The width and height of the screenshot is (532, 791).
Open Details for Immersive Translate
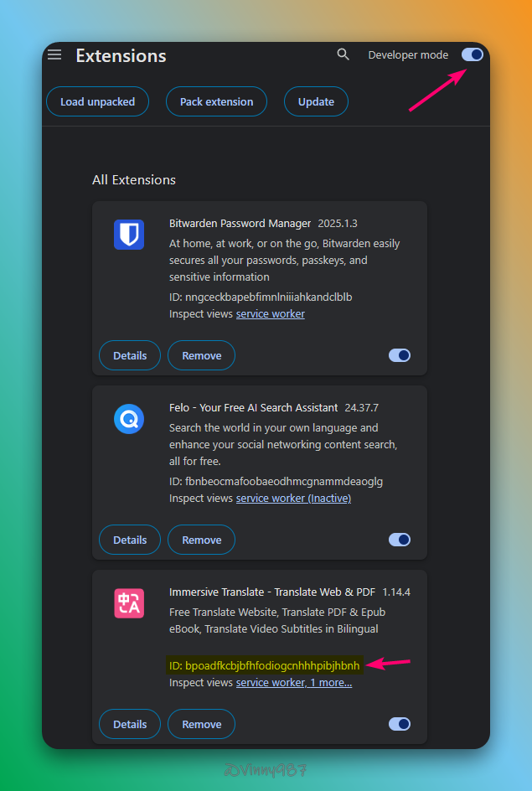pos(130,724)
